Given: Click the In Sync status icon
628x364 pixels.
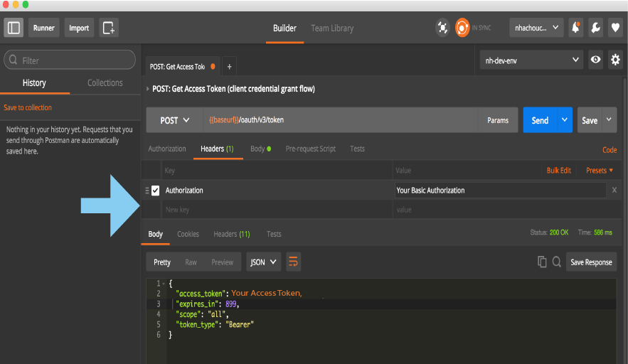Looking at the screenshot, I should click(463, 28).
